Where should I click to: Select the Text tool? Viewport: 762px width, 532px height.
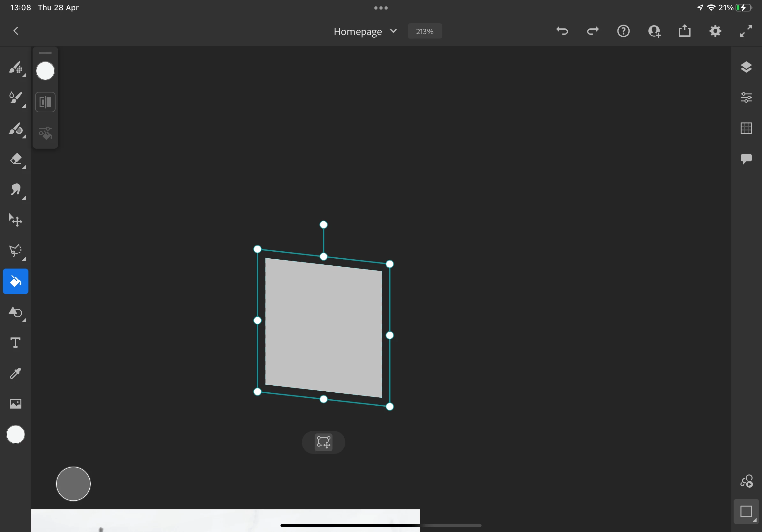coord(16,343)
